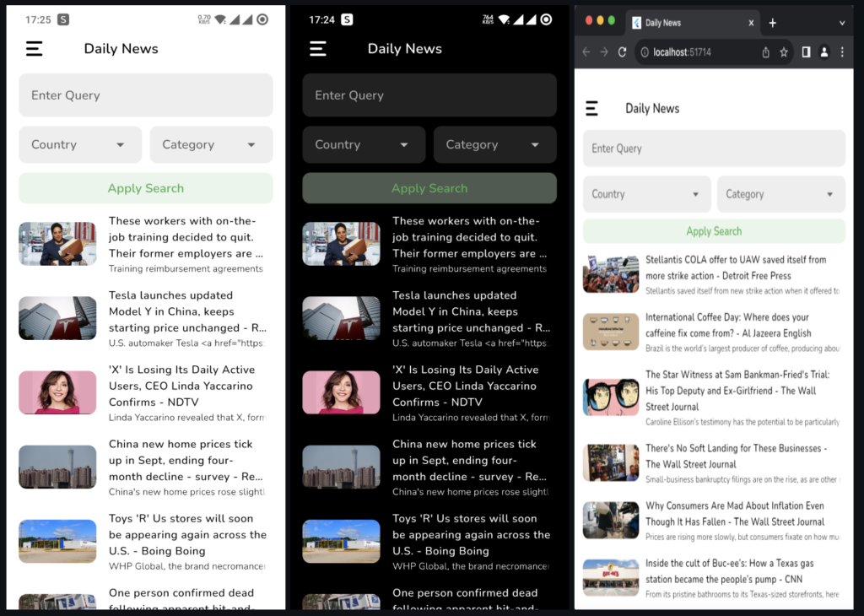Open hamburger menu in dark mobile screen
864x616 pixels.
tap(318, 48)
